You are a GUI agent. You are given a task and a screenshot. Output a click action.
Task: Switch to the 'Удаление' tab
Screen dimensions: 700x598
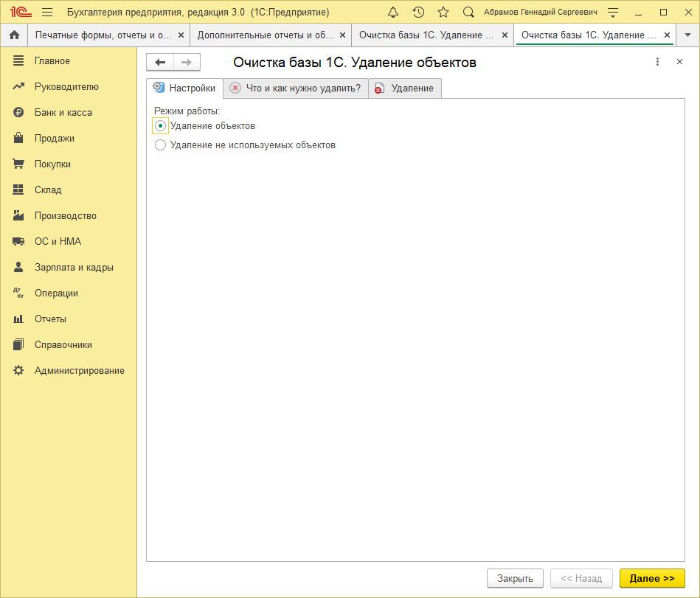(405, 88)
